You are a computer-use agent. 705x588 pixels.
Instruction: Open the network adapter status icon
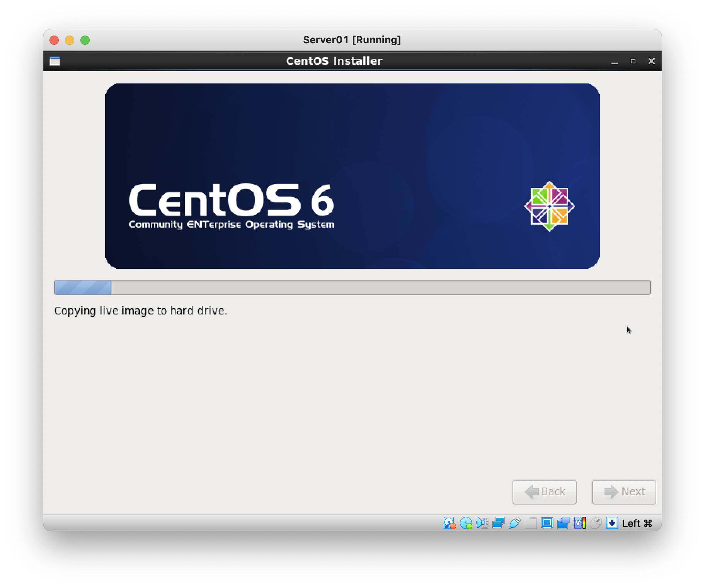(x=499, y=523)
